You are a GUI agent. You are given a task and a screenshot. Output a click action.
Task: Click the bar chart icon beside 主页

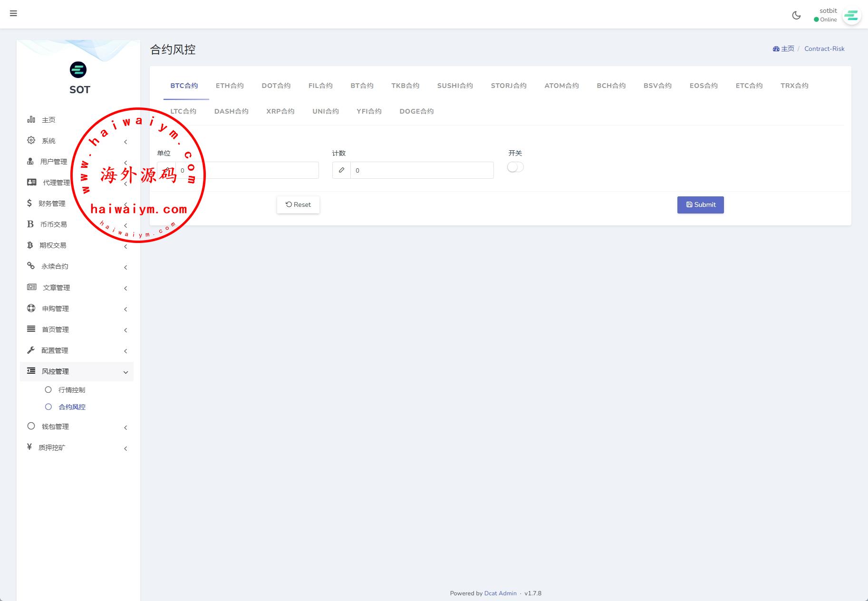point(31,119)
